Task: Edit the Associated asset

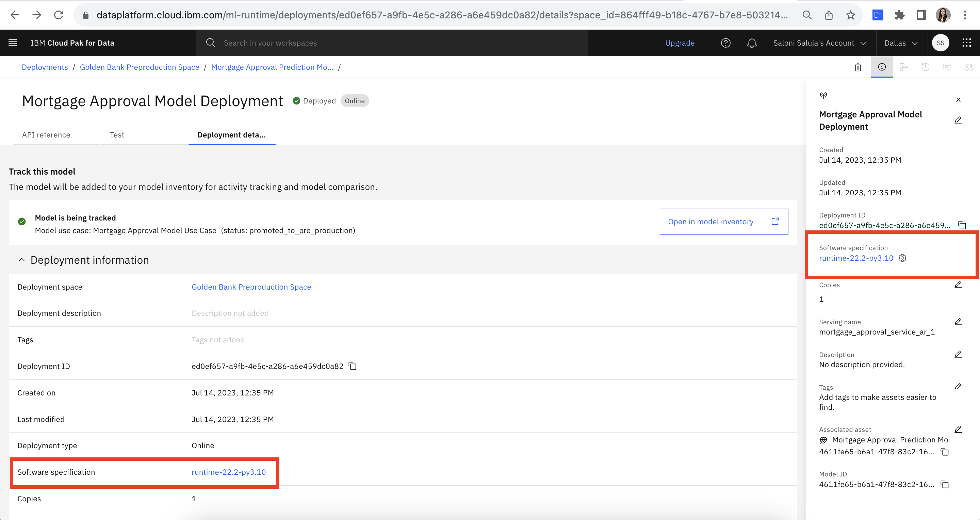Action: pos(958,429)
